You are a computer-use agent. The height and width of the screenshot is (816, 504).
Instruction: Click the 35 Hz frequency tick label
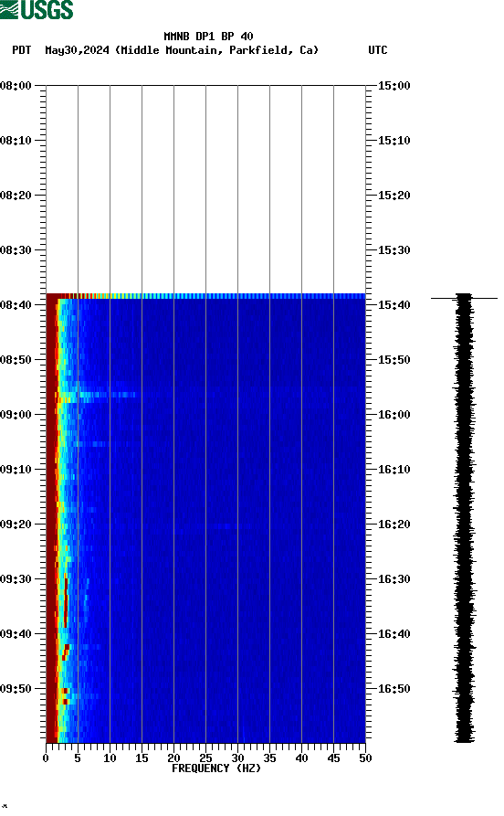tap(269, 758)
